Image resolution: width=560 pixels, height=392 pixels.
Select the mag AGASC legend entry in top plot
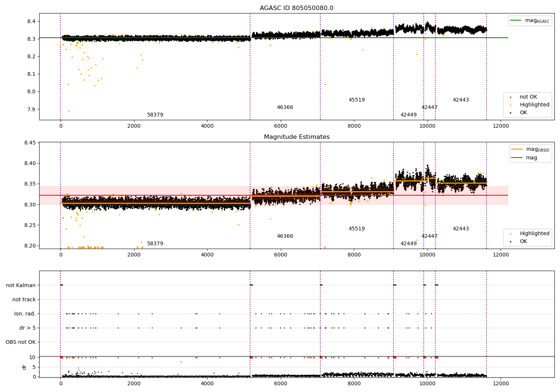click(x=530, y=21)
